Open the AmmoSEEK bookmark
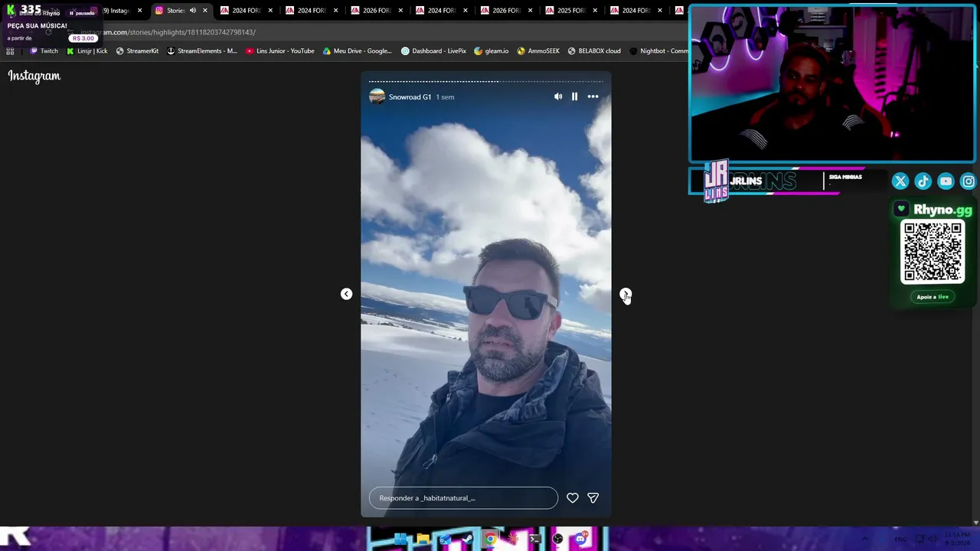This screenshot has height=551, width=980. (x=538, y=51)
